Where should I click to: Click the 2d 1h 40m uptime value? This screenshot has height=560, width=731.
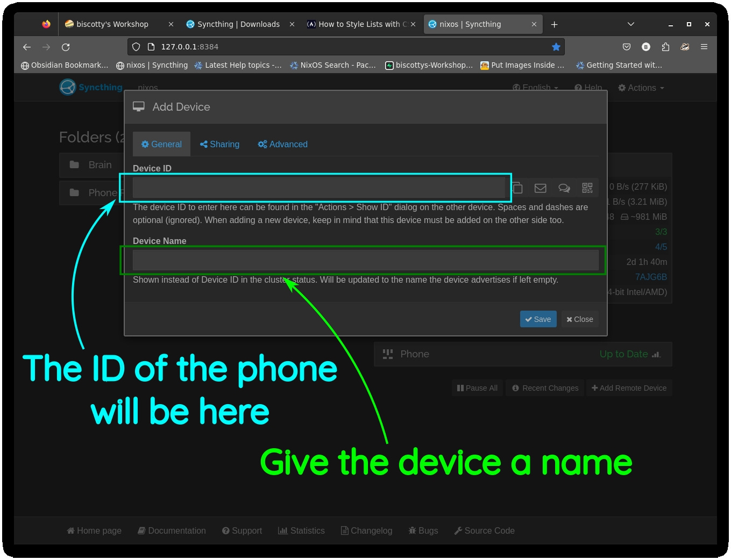(x=647, y=262)
